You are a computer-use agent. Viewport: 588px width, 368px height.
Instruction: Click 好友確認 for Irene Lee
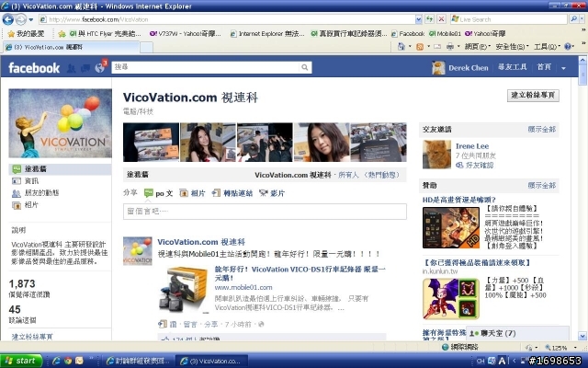point(479,165)
